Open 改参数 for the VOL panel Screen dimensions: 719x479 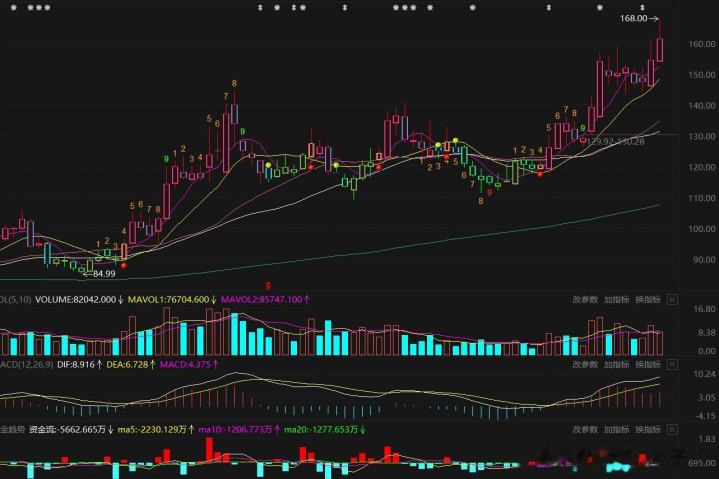pos(586,299)
